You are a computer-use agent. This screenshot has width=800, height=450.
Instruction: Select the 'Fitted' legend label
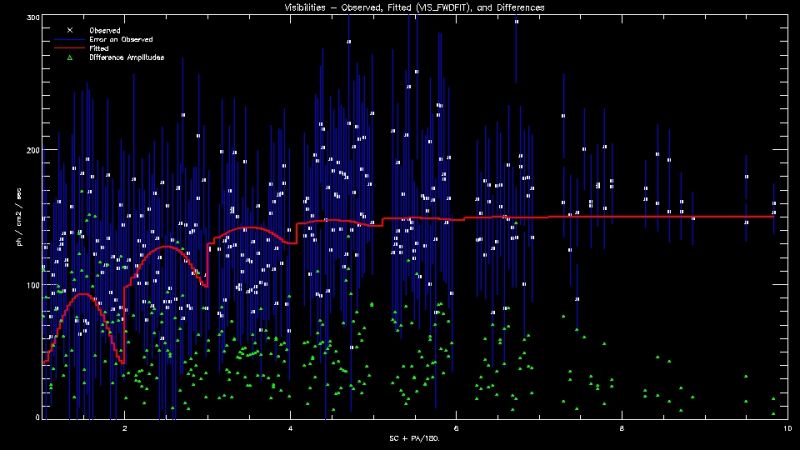101,48
